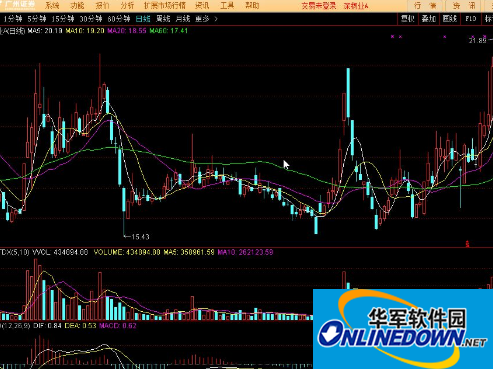Click the DEA: 0.53 MACD value
The image size is (493, 369).
coord(80,326)
